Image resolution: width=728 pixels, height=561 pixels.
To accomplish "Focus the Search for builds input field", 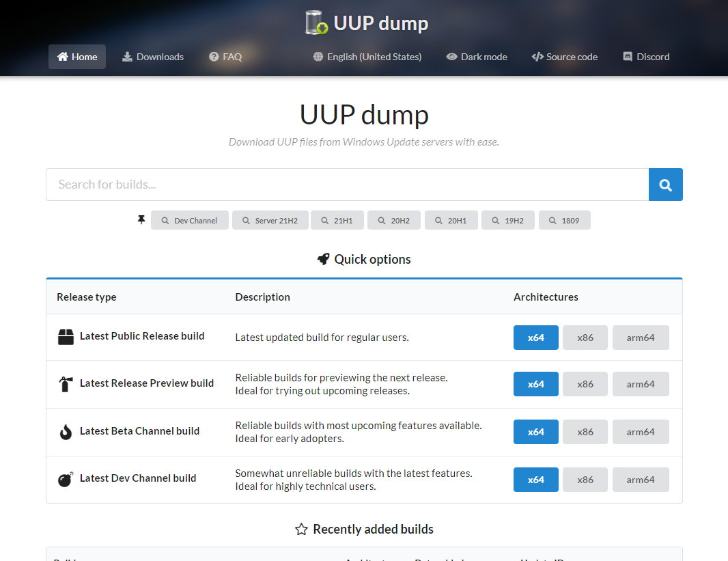I will click(x=348, y=184).
